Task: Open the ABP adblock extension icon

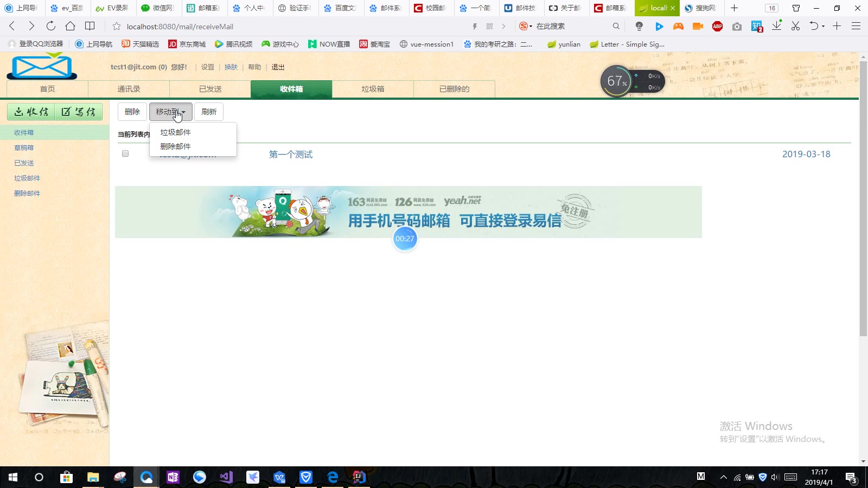Action: (x=717, y=26)
